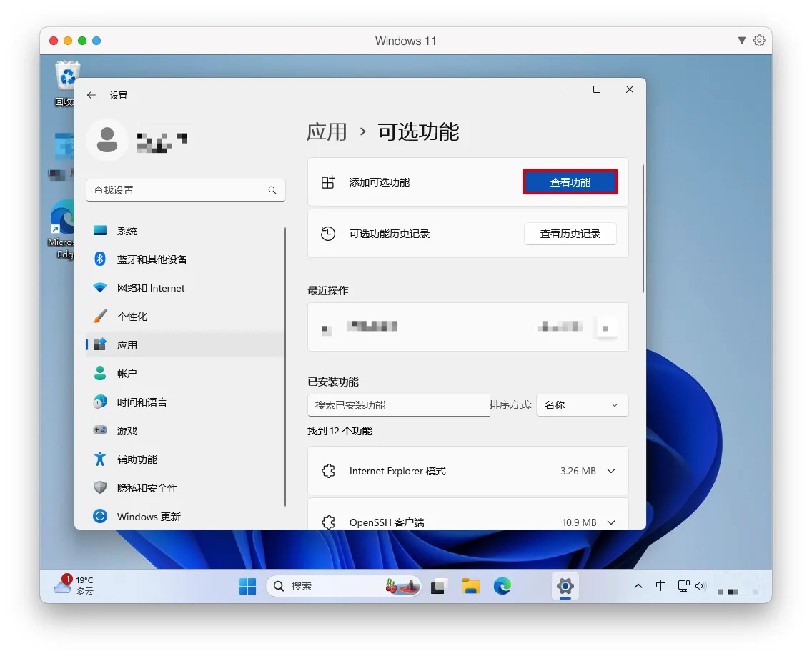
Task: Click the VM window gear icon
Action: [x=759, y=41]
